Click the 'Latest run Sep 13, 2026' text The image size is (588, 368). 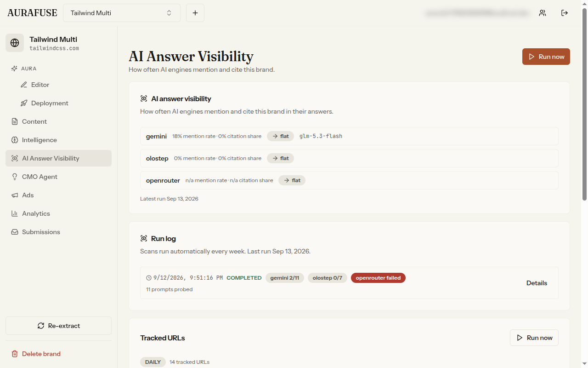click(x=169, y=199)
